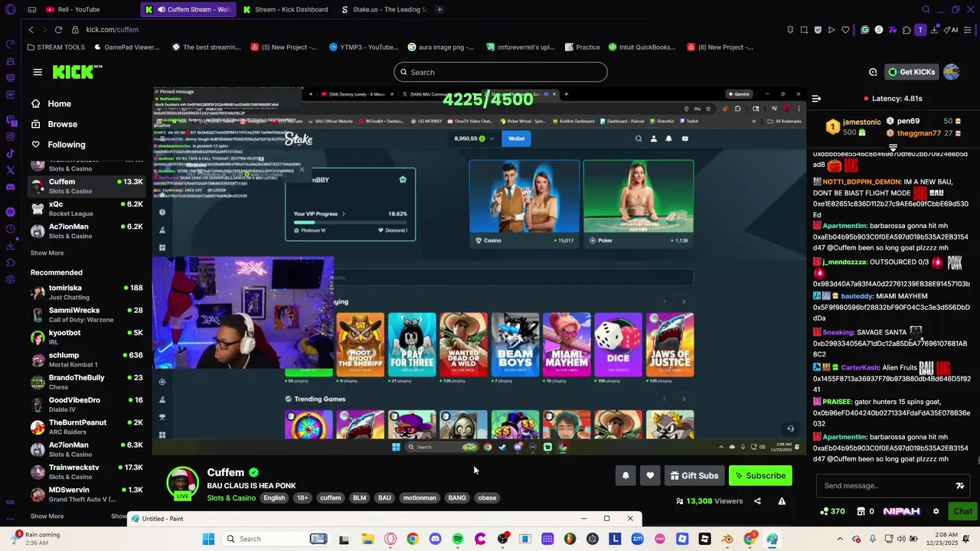980x551 pixels.
Task: Open chat shop icon
Action: 861,511
